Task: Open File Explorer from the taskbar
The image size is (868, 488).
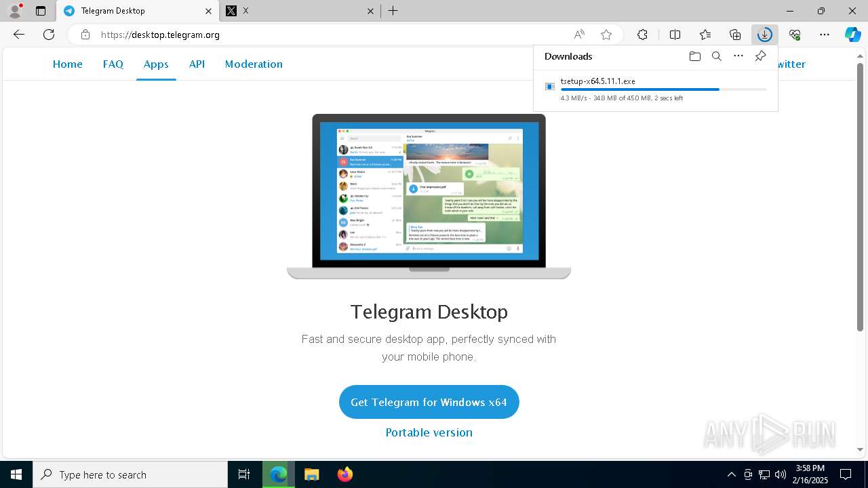Action: click(311, 474)
